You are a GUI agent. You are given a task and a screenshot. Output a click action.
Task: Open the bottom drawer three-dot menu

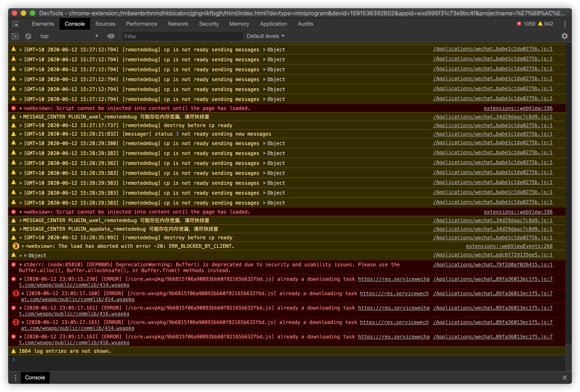pyautogui.click(x=16, y=378)
